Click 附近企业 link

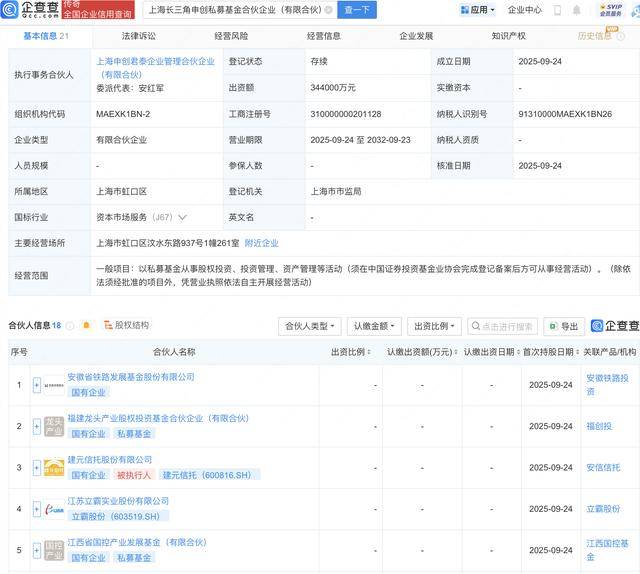(x=262, y=243)
